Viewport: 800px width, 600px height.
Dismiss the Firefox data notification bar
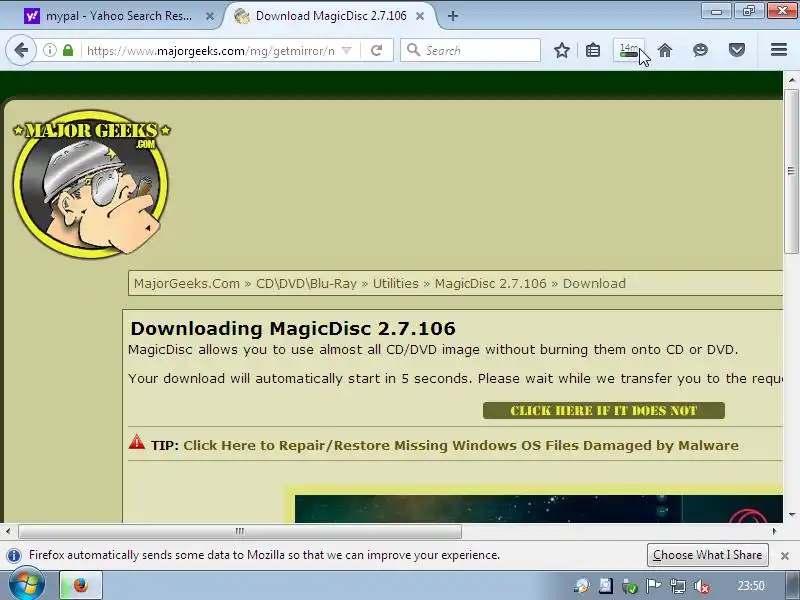tap(785, 556)
